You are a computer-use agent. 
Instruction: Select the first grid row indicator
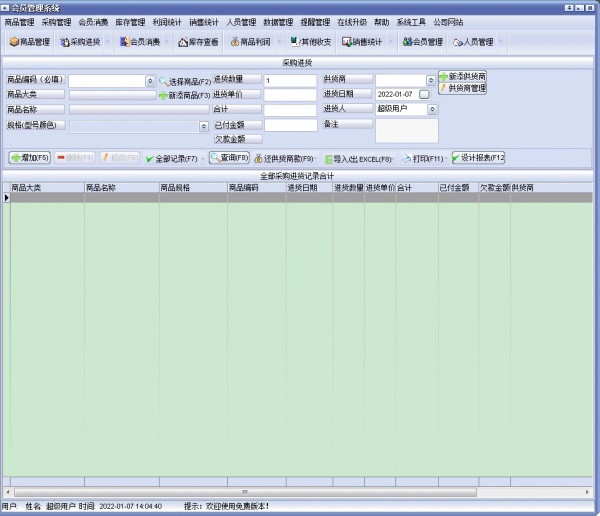[7, 198]
